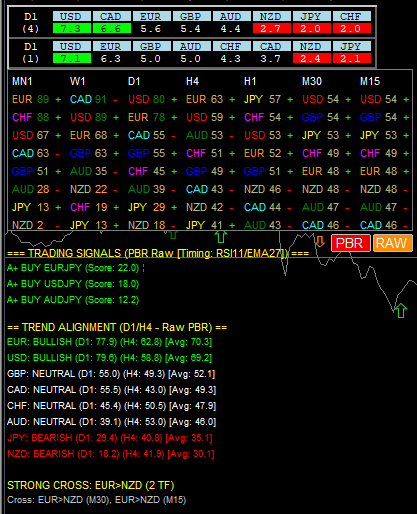417x514 pixels.
Task: Click the CAD 44 entry
Action: tap(262, 207)
